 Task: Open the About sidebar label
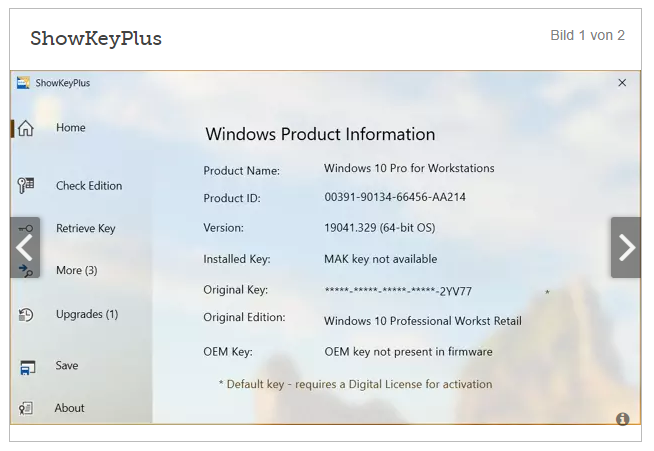pyautogui.click(x=69, y=408)
